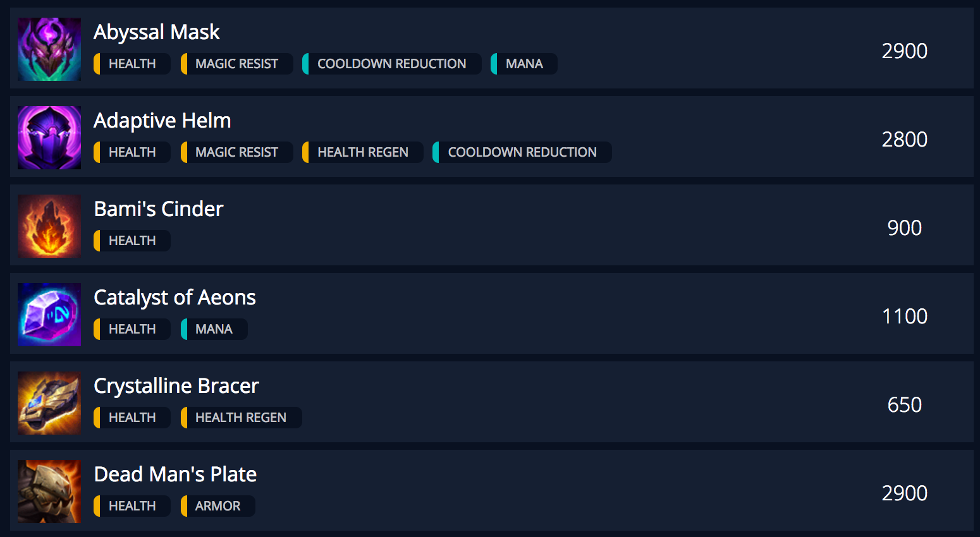Viewport: 980px width, 537px height.
Task: Click the Bami's Cinder flame icon
Action: click(x=49, y=226)
